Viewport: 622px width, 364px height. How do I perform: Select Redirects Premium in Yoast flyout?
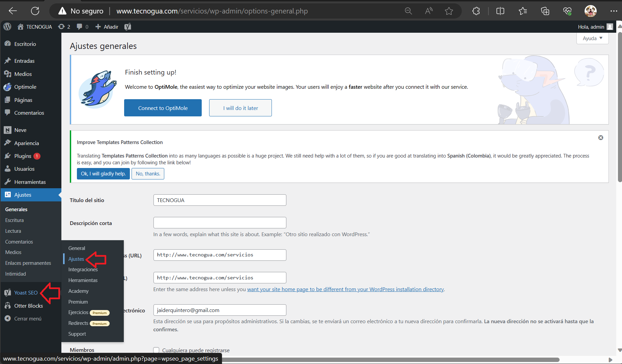pos(89,323)
